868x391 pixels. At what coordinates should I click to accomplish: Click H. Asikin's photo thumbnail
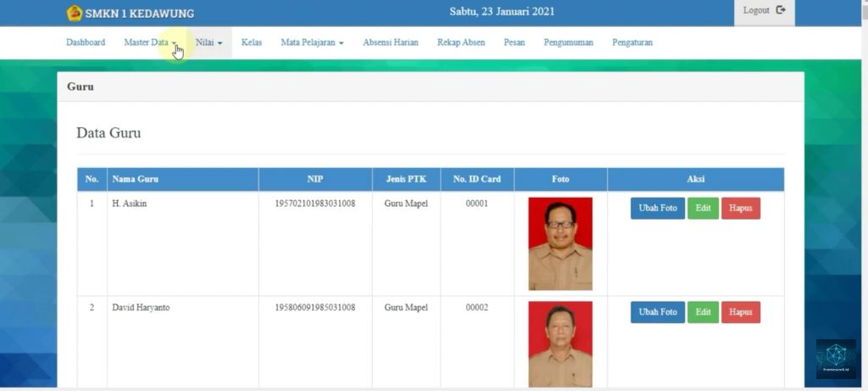pos(560,243)
